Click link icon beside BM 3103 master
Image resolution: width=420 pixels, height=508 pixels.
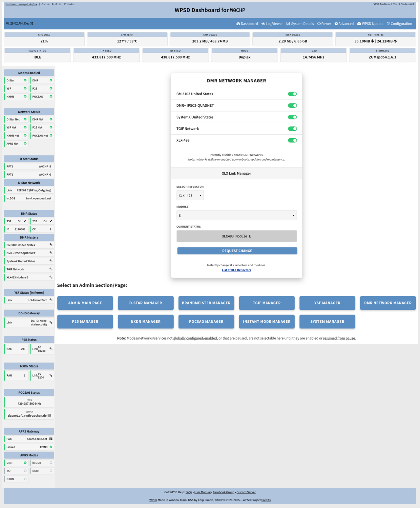[x=51, y=245]
